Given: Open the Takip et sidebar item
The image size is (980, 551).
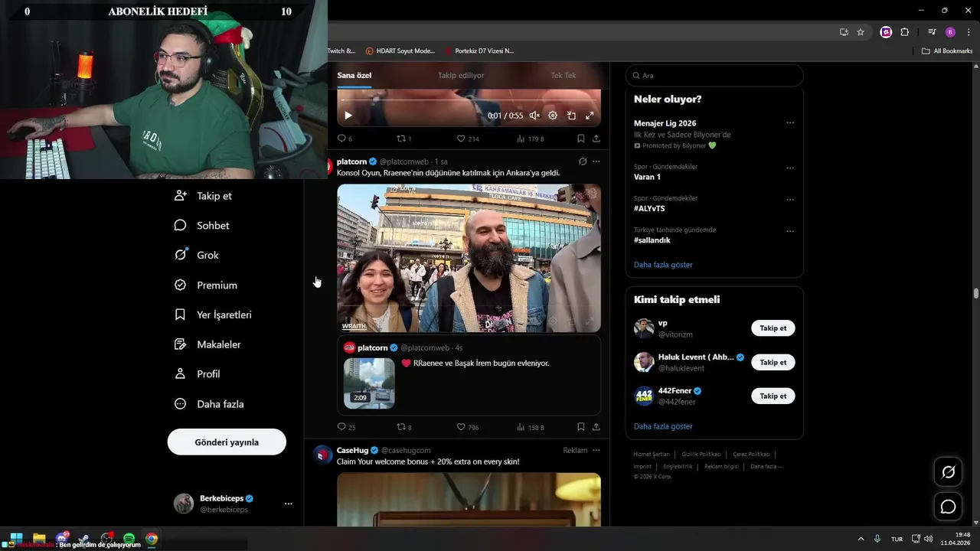Looking at the screenshot, I should click(x=203, y=196).
